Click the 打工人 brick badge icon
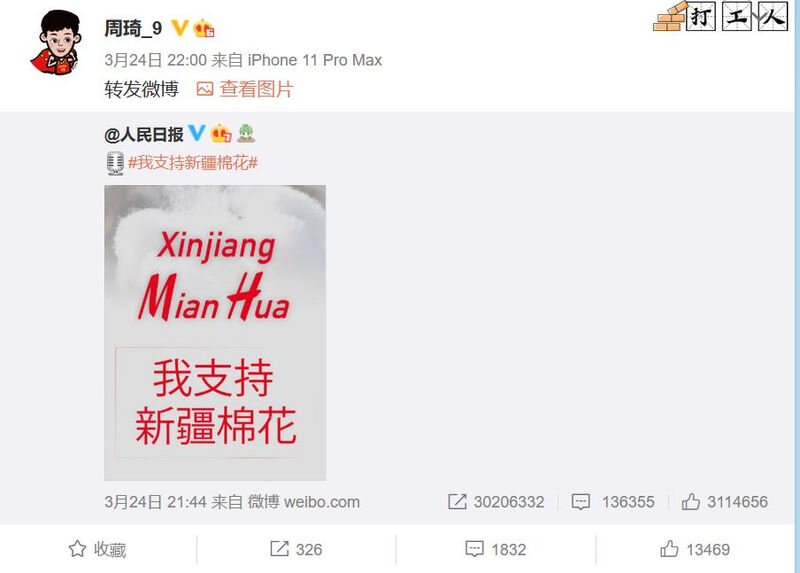800x573 pixels. [x=720, y=16]
